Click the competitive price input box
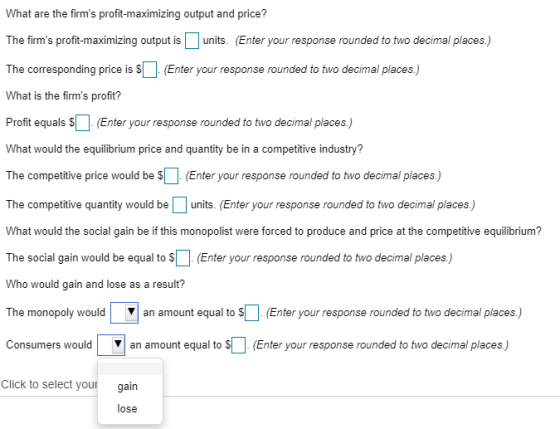 [x=171, y=176]
